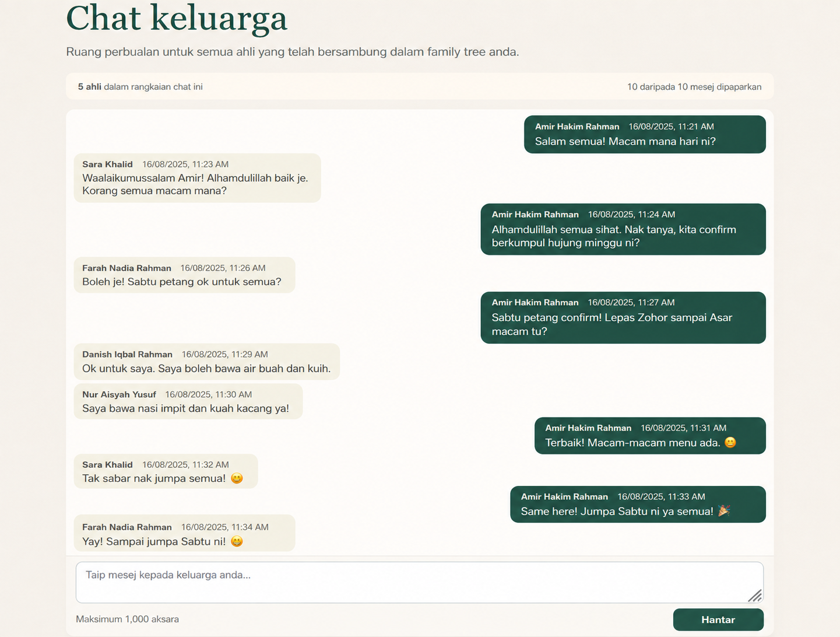Click Sara Khalid's name on the 11:32 AM message
This screenshot has width=840, height=637.
click(x=108, y=465)
